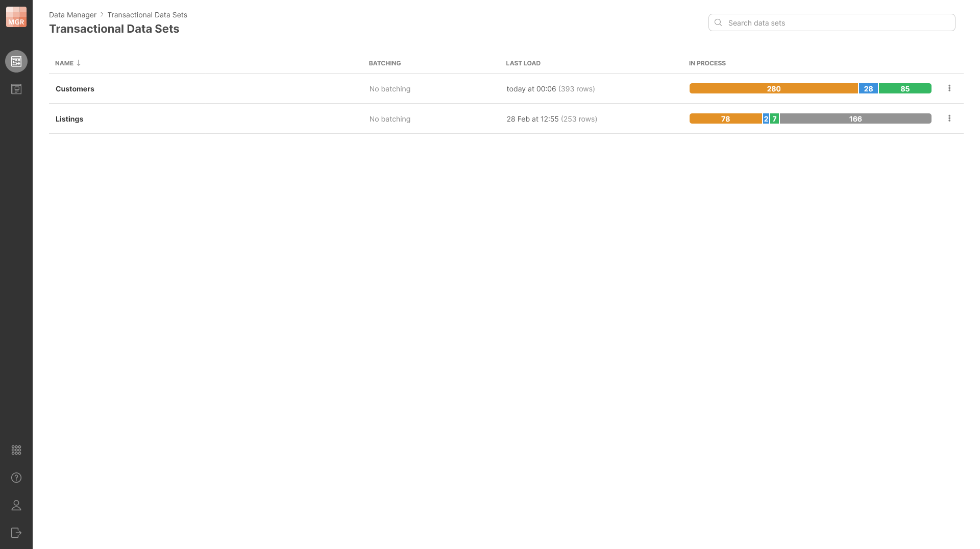Open the options menu for the Listings row

click(950, 118)
